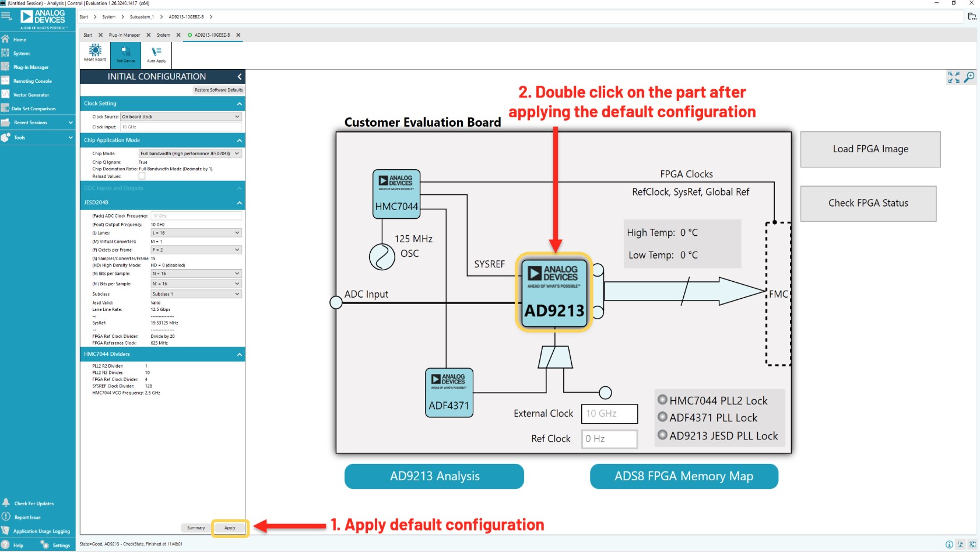Click Load FPGA Image button
Image resolution: width=980 pixels, height=552 pixels.
870,149
